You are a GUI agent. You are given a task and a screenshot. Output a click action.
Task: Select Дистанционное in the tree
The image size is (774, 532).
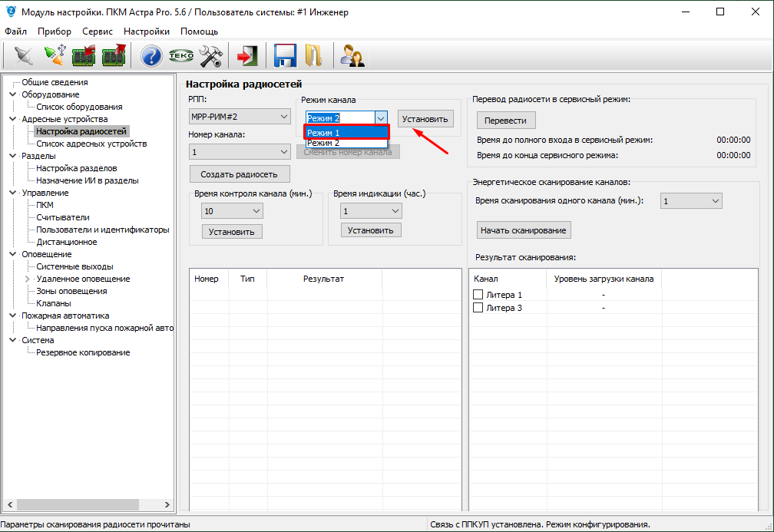[67, 242]
